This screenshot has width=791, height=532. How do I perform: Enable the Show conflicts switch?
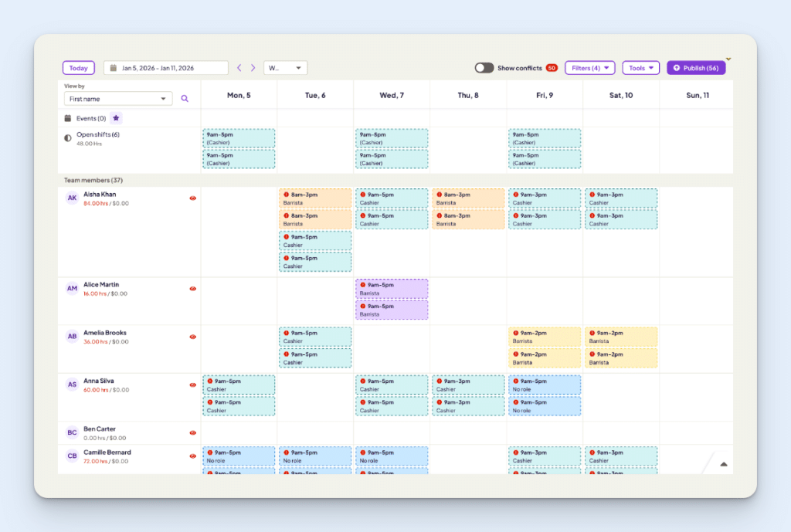click(x=484, y=68)
